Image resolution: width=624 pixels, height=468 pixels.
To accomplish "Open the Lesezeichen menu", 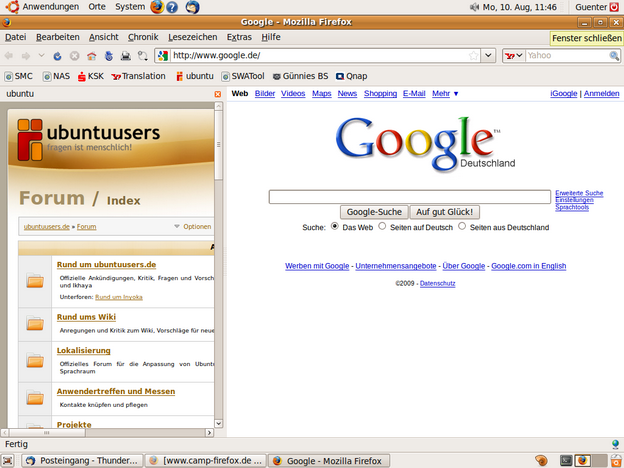I will (x=192, y=37).
